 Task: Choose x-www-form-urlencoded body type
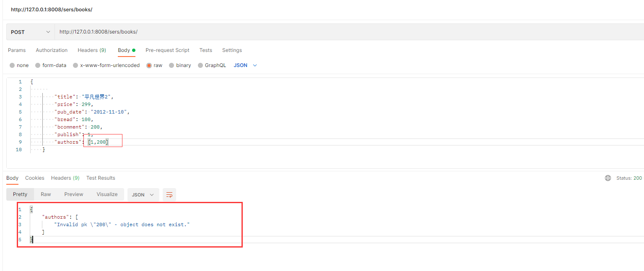pyautogui.click(x=75, y=65)
